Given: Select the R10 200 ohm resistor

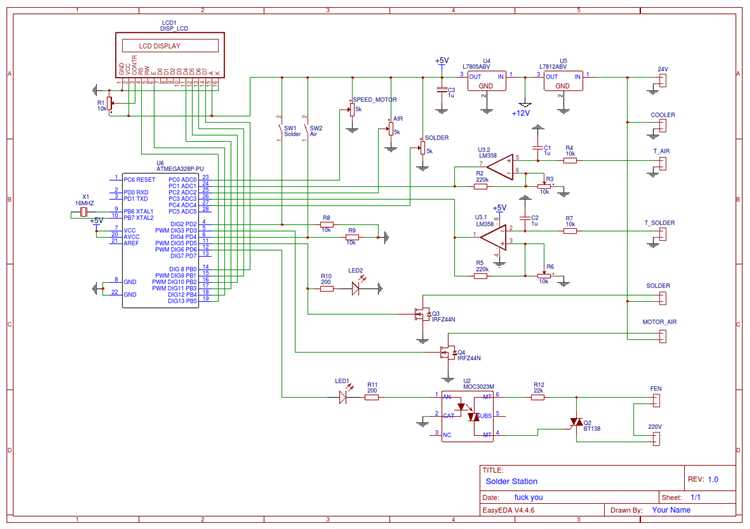Looking at the screenshot, I should pyautogui.click(x=325, y=289).
